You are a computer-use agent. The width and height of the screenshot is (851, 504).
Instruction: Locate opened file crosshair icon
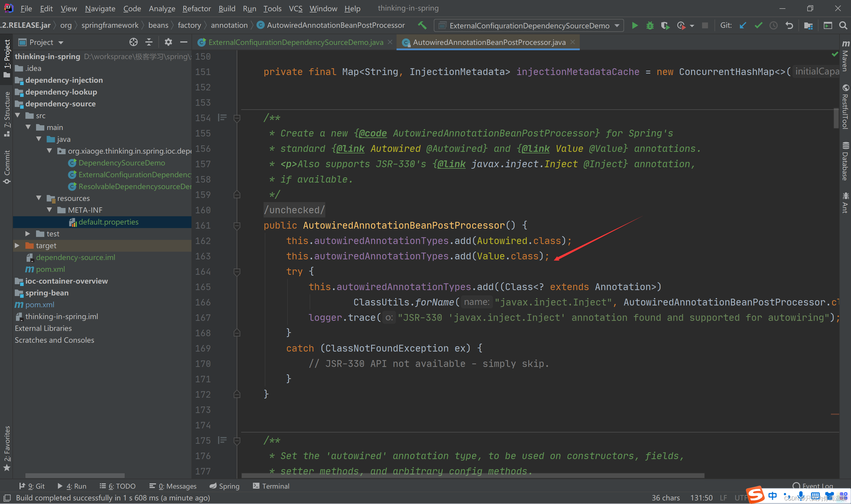pos(134,42)
